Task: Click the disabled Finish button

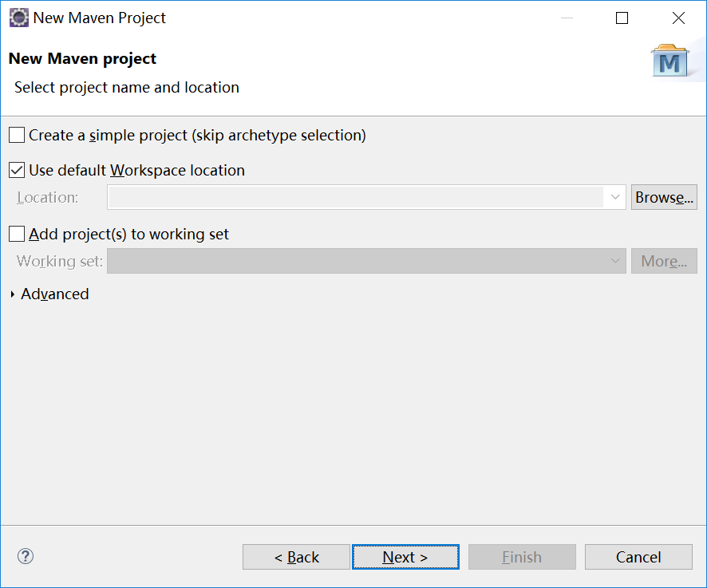Action: tap(522, 557)
